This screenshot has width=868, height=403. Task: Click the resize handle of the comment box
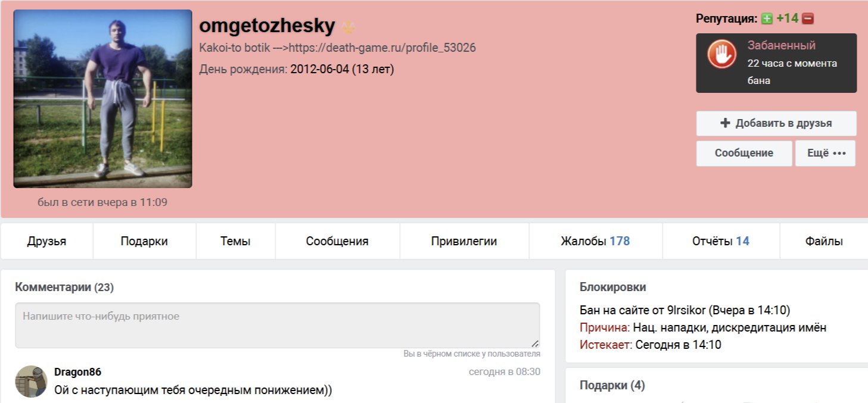535,343
